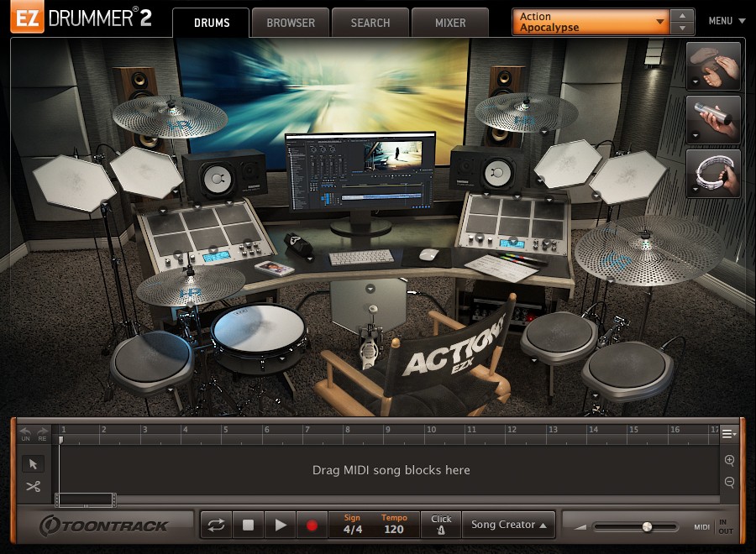Hit the far left hexagonal pad
This screenshot has height=554, width=756.
pyautogui.click(x=75, y=183)
